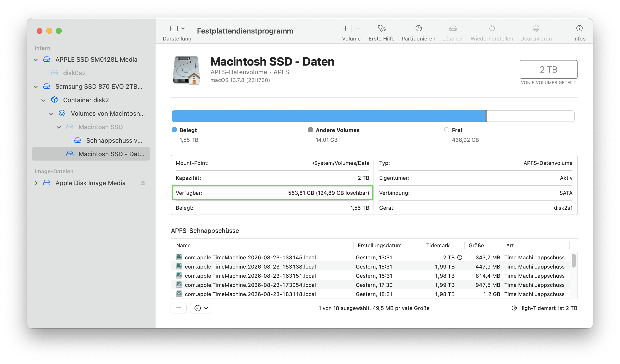Select the Schnappschuss entry
This screenshot has height=364, width=620.
coord(91,141)
